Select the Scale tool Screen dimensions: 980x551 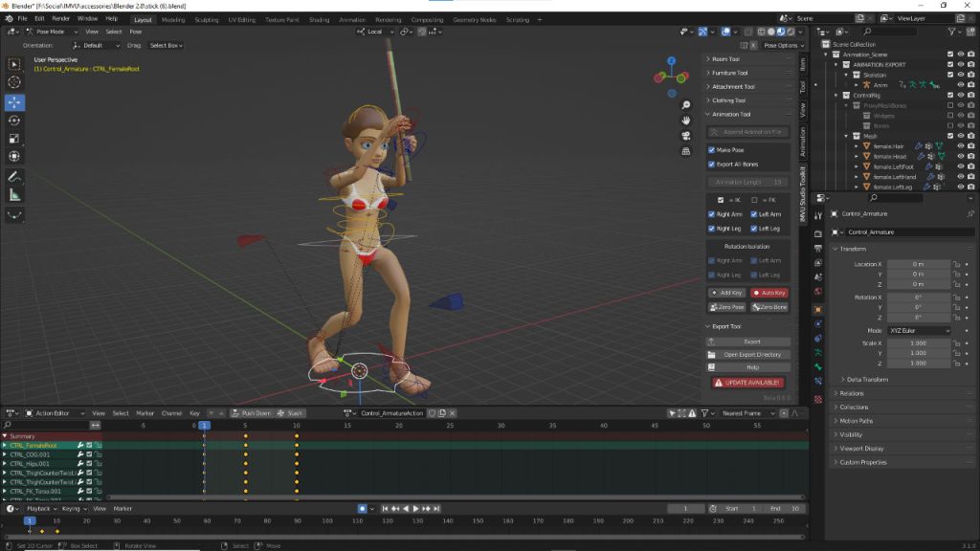[x=12, y=141]
